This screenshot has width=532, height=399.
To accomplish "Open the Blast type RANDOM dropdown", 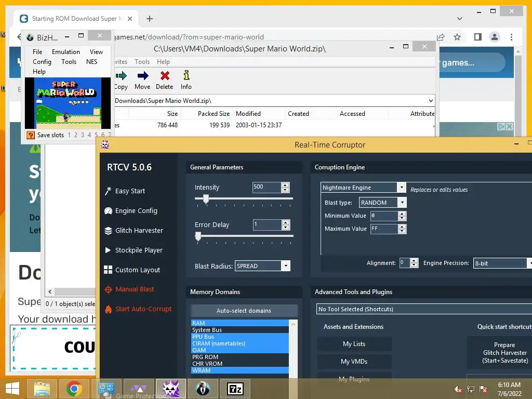I will click(402, 203).
